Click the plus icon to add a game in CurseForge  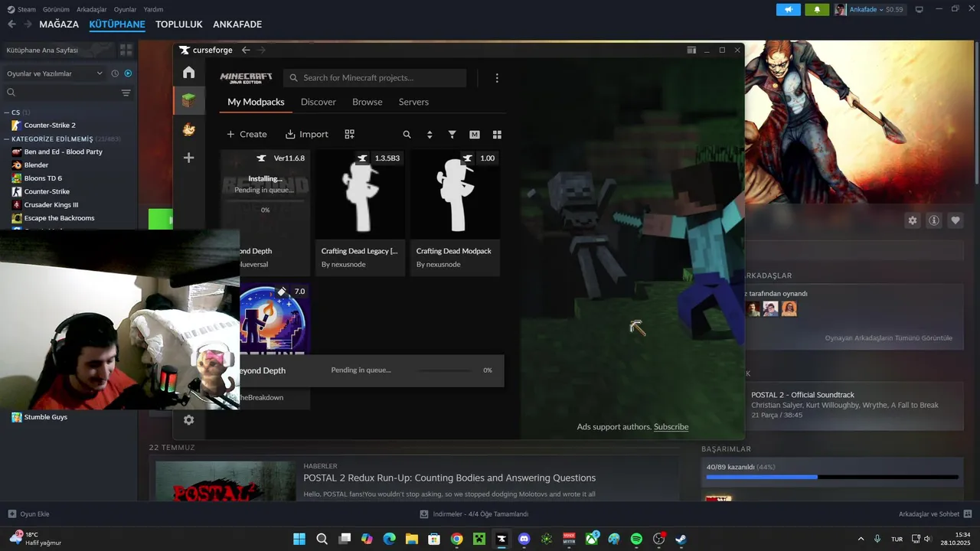tap(188, 158)
